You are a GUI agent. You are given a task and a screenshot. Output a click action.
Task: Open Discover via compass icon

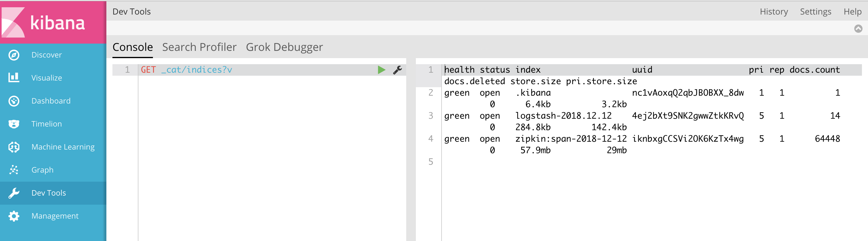pos(14,55)
